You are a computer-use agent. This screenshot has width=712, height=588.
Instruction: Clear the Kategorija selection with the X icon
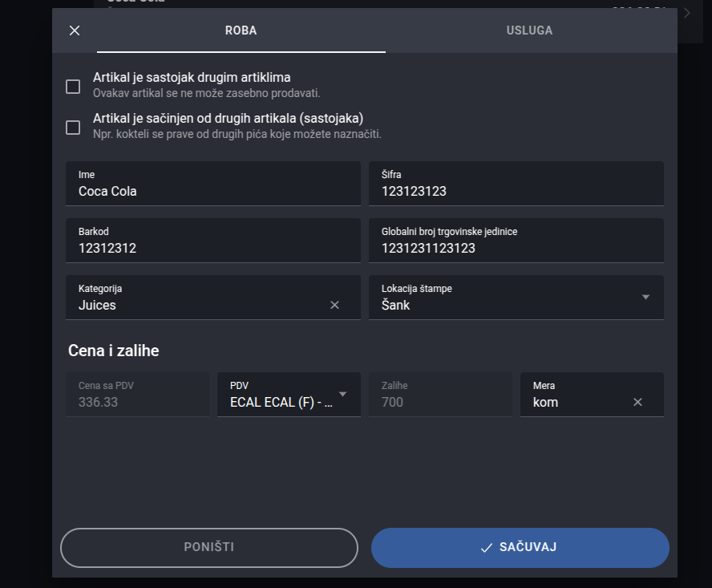(334, 305)
